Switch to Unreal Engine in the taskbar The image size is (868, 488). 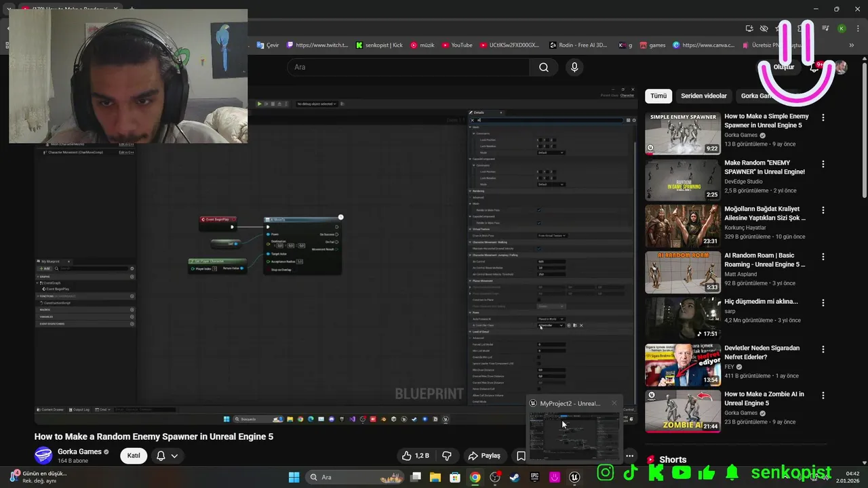[x=574, y=477]
